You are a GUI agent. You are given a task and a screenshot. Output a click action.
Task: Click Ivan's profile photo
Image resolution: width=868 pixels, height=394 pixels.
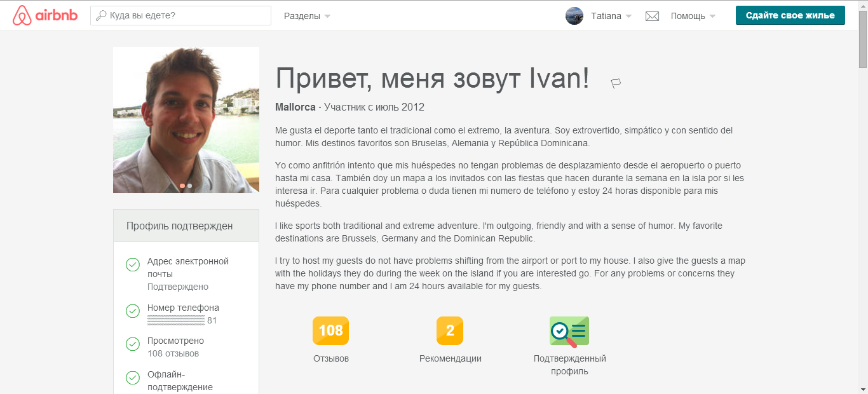click(x=186, y=120)
